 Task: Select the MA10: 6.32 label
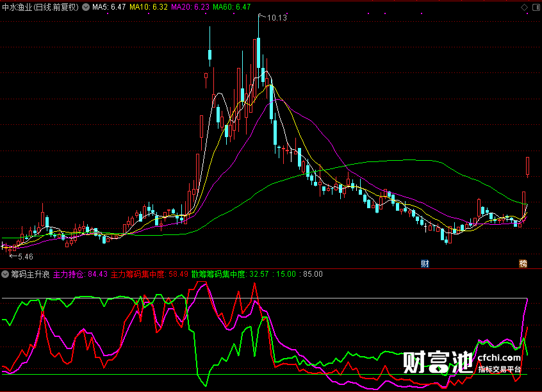coord(149,7)
